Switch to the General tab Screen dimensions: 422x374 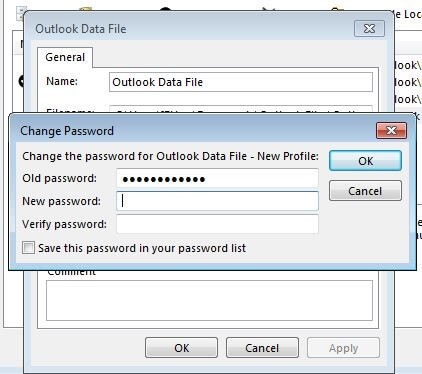click(65, 57)
